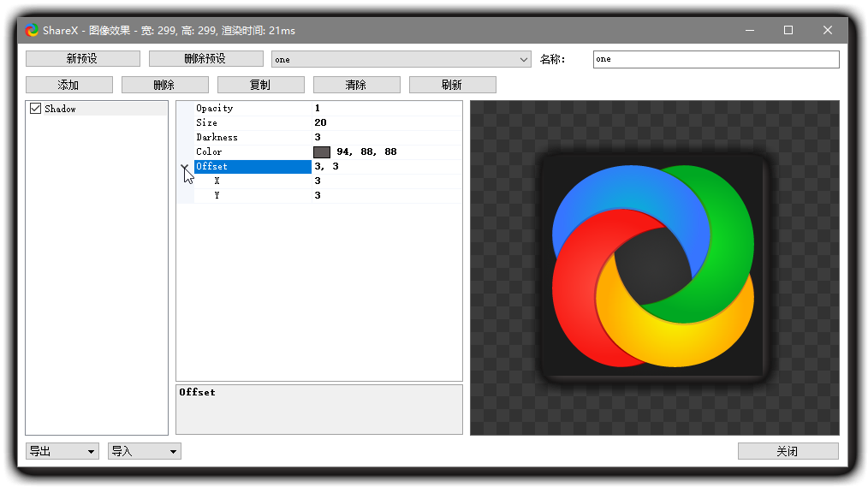Click the Opacity value 1
The width and height of the screenshot is (868, 487).
[318, 108]
